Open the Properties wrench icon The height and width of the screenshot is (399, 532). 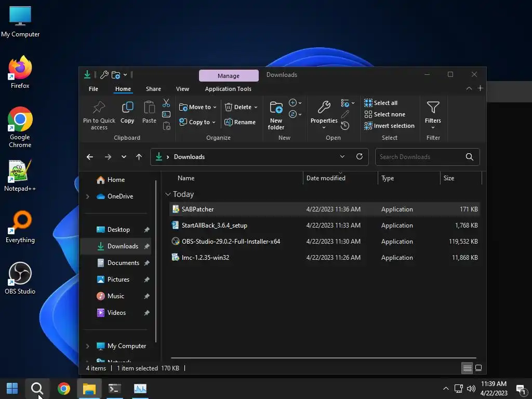coord(324,107)
